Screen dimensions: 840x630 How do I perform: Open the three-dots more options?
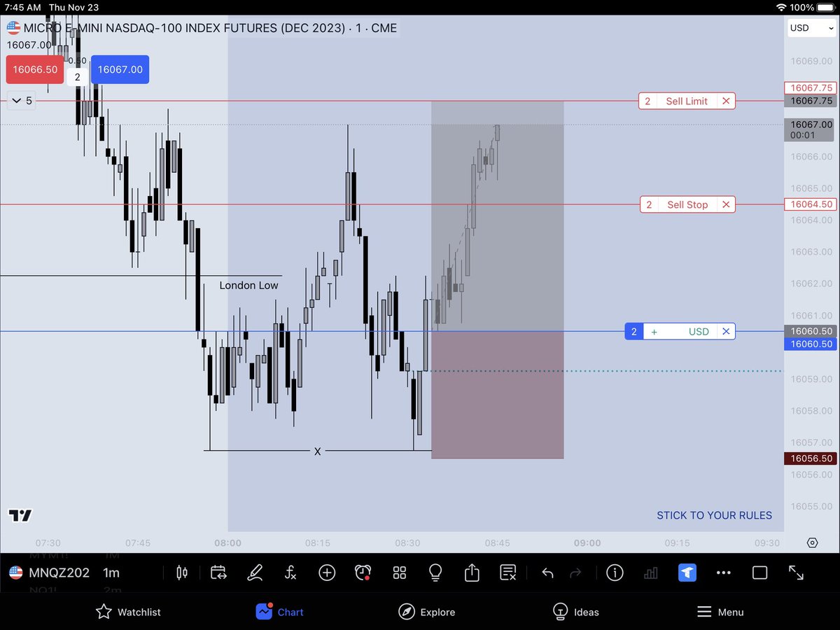[724, 573]
